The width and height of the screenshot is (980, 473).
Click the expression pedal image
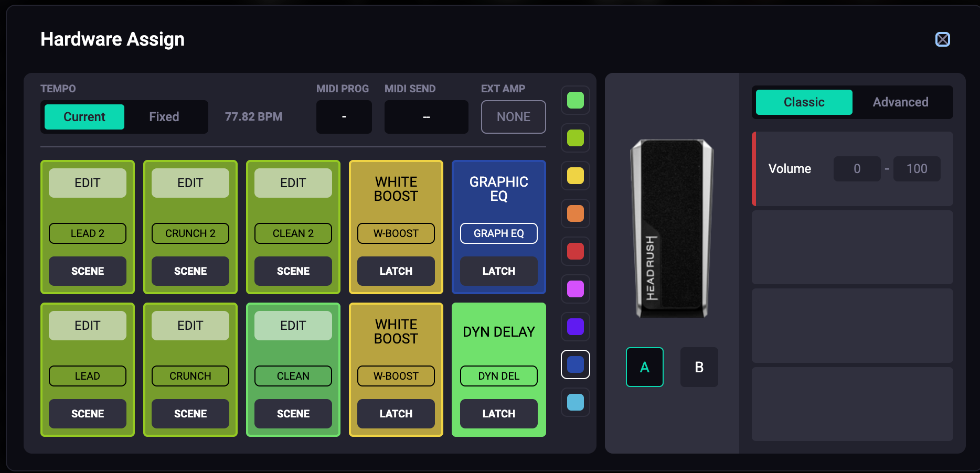(672, 228)
